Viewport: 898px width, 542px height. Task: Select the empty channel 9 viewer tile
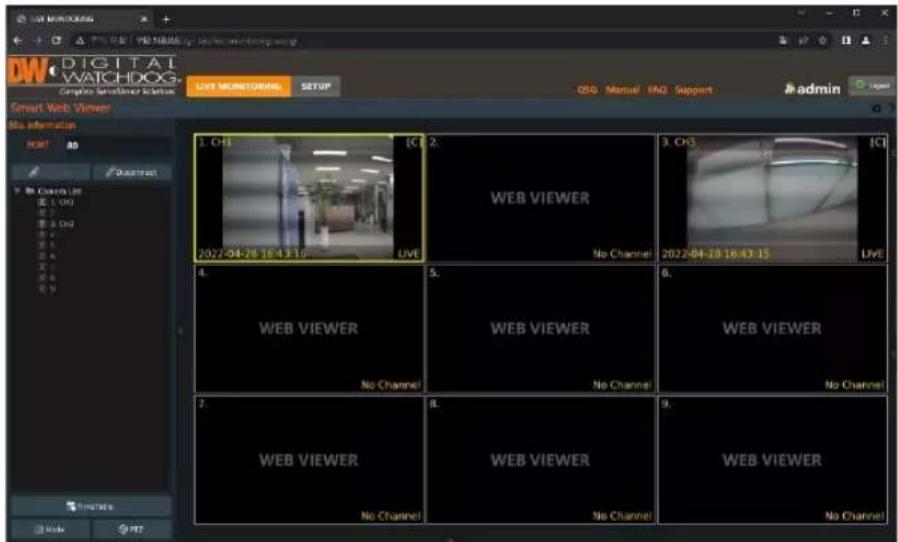773,460
